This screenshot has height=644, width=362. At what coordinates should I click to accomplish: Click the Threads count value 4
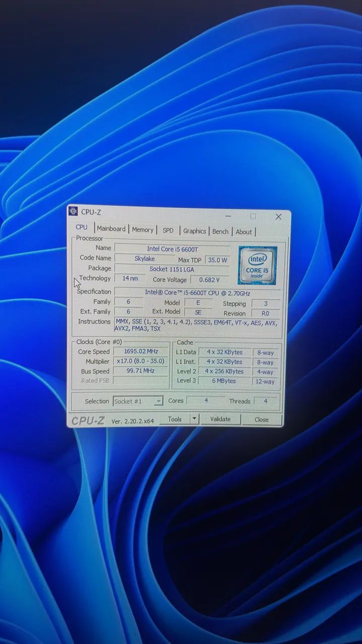point(266,401)
